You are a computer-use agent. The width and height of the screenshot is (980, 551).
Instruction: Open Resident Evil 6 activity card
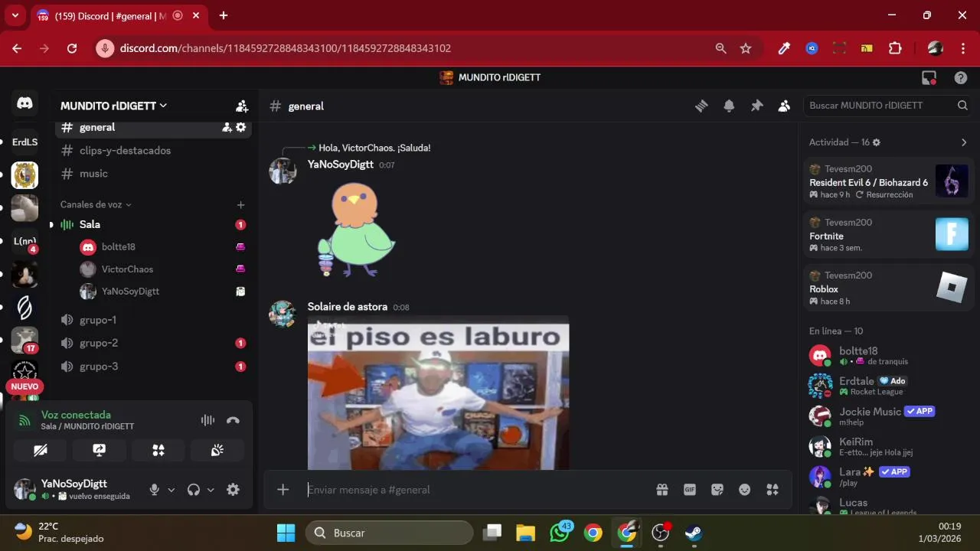click(x=888, y=181)
